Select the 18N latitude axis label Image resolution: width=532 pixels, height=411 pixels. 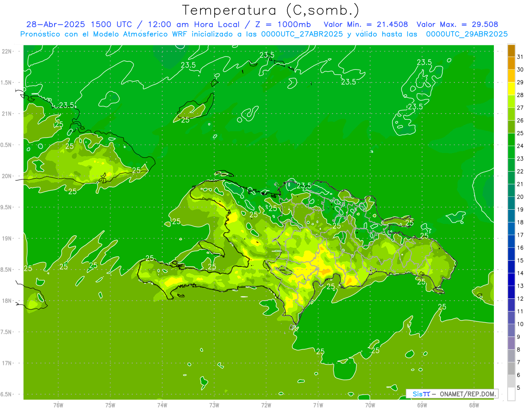click(x=7, y=301)
